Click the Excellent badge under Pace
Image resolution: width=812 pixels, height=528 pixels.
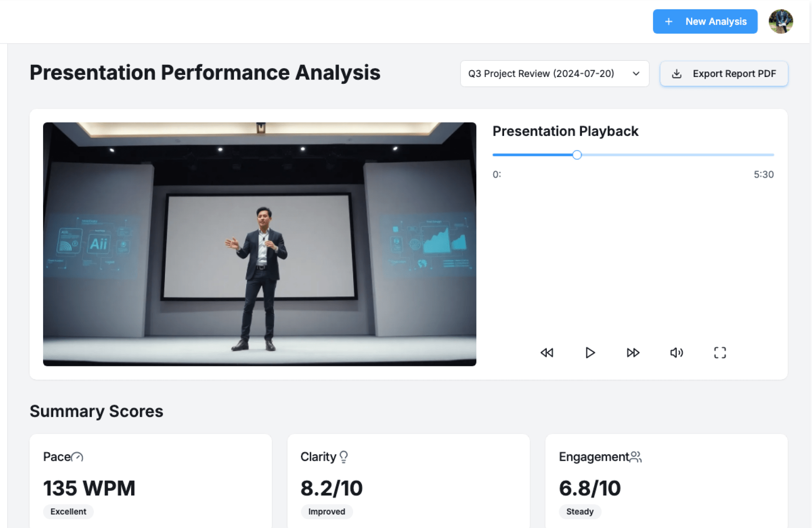click(x=68, y=511)
